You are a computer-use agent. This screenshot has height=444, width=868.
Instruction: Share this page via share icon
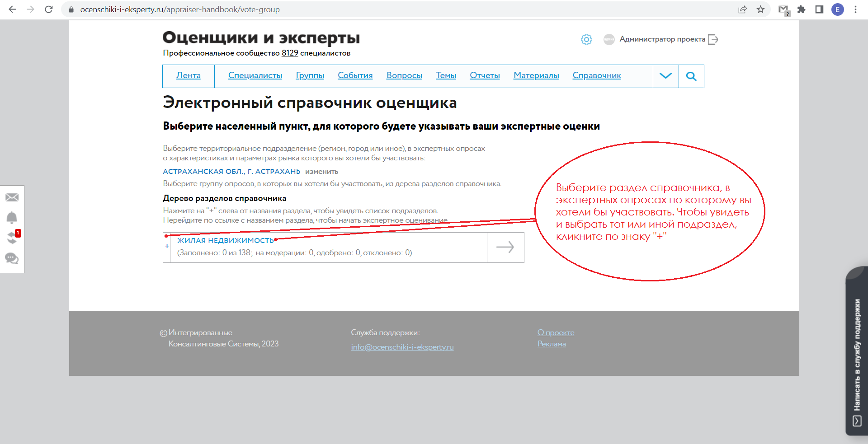tap(742, 9)
